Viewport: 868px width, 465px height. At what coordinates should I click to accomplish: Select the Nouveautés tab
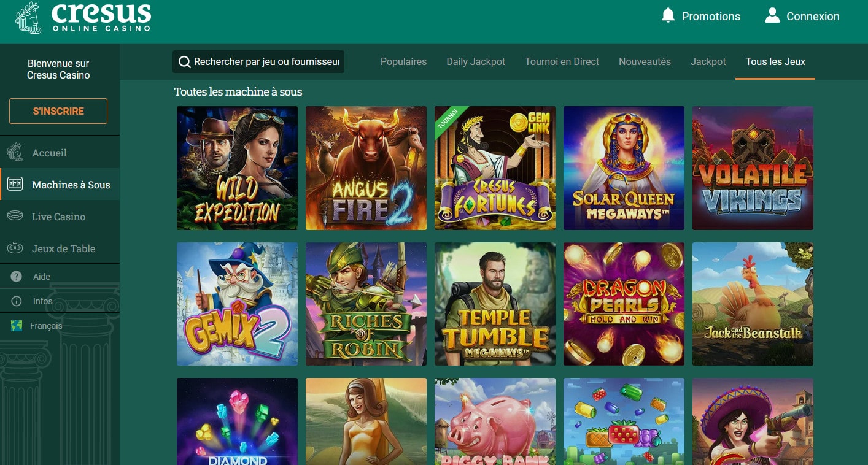[x=645, y=61]
